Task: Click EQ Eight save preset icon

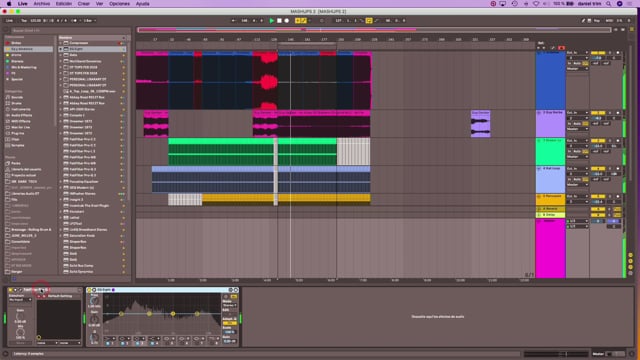Action: [236, 290]
